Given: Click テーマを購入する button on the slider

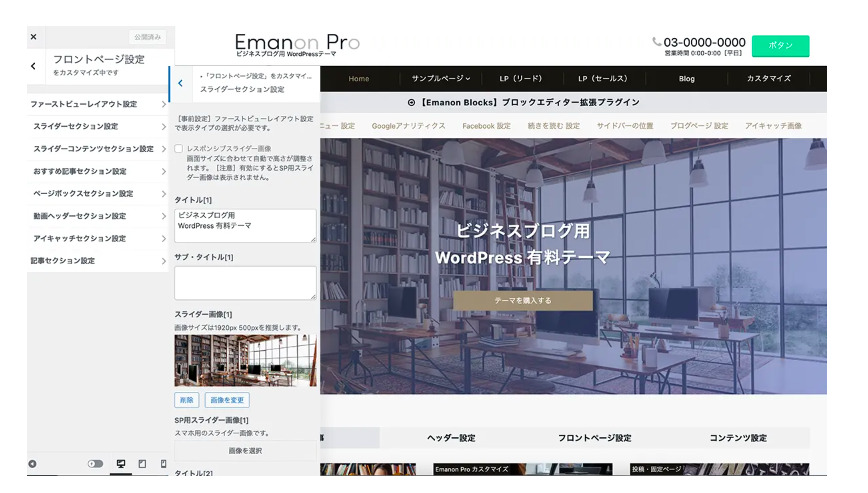Looking at the screenshot, I should click(523, 300).
